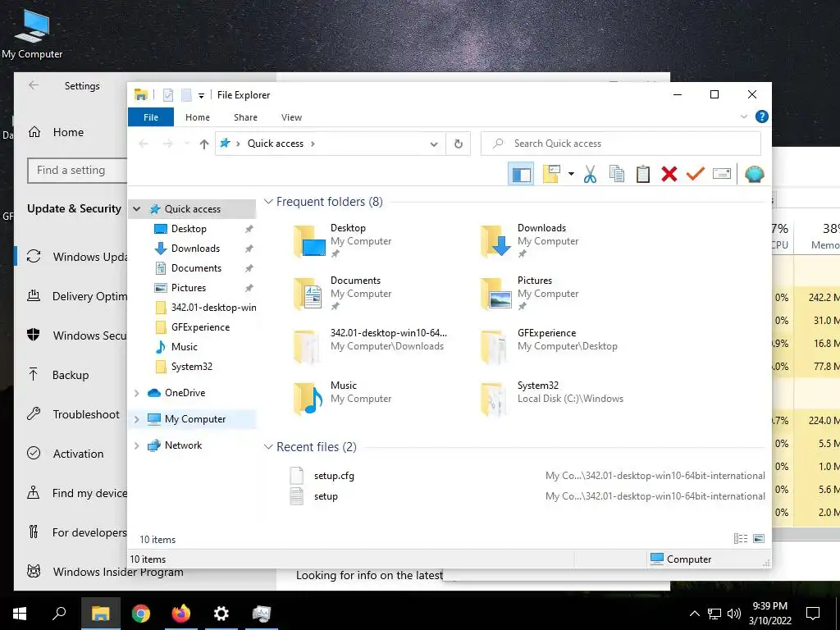The height and width of the screenshot is (630, 840).
Task: Click the Up one level arrow
Action: (203, 144)
